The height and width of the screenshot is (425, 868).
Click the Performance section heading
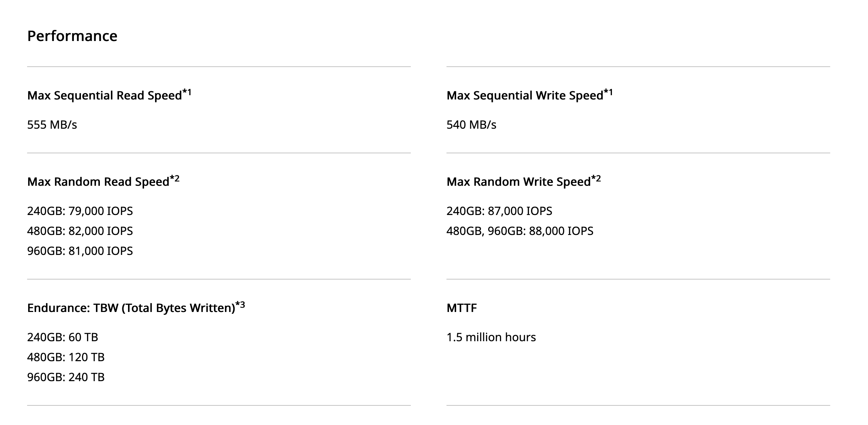[72, 36]
